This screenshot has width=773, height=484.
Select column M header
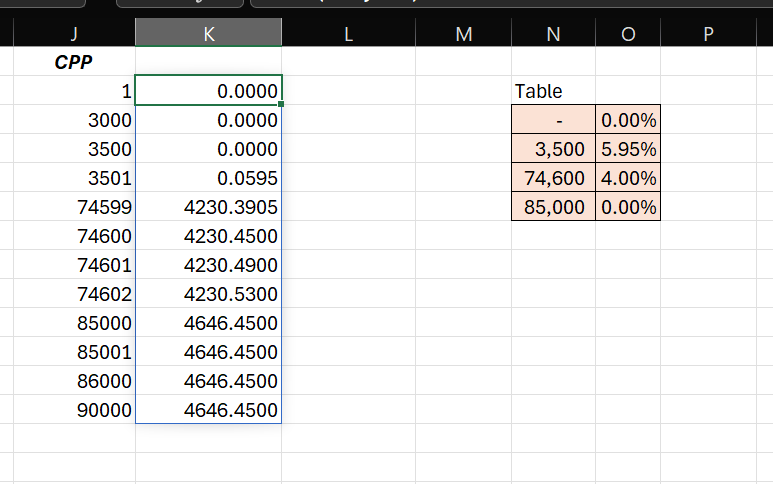(463, 34)
